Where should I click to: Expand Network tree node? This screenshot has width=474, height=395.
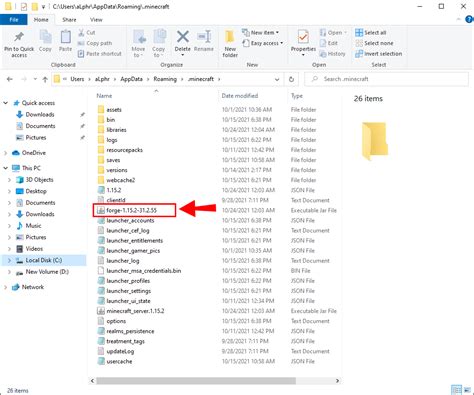(6, 287)
